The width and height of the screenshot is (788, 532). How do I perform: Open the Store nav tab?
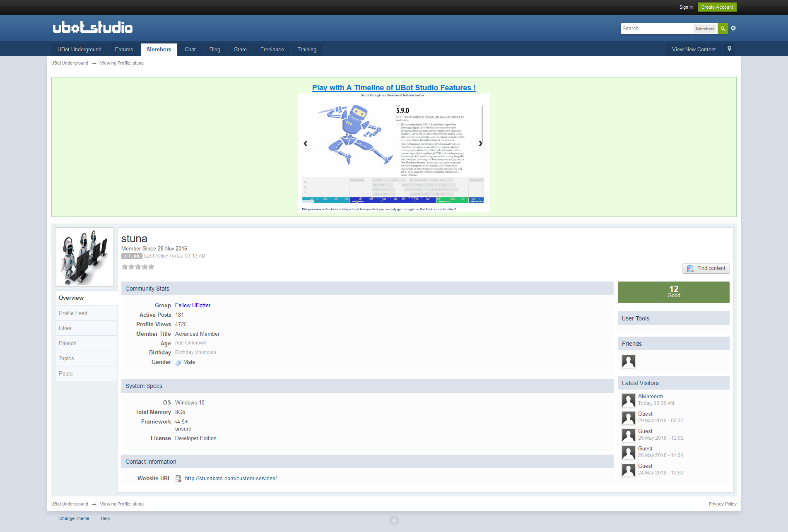[240, 49]
